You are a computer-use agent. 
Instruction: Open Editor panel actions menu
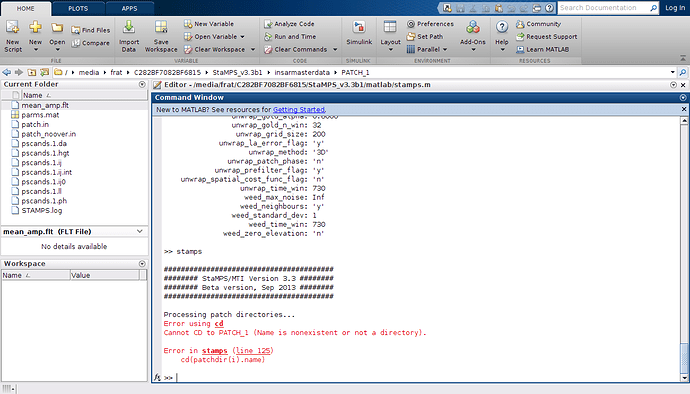point(673,85)
